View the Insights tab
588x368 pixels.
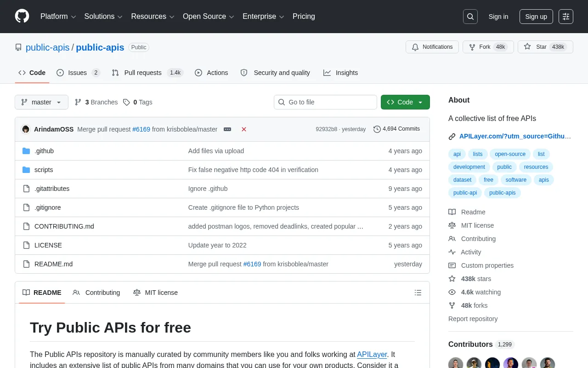point(340,73)
